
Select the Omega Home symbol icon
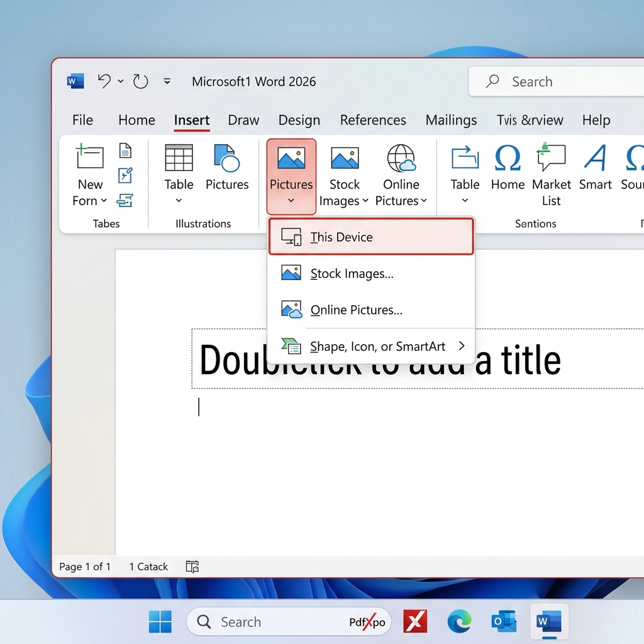(507, 157)
